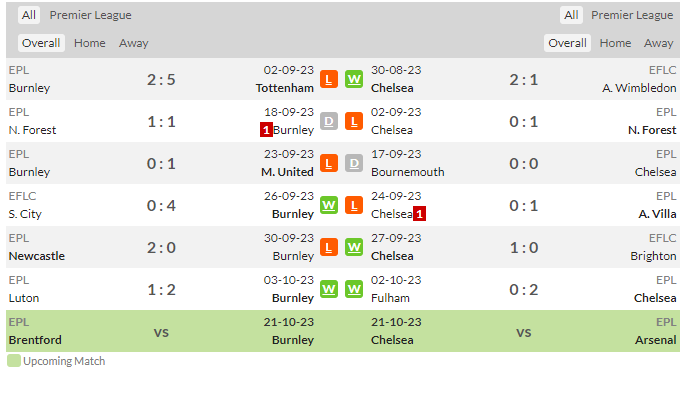Image resolution: width=685 pixels, height=393 pixels.
Task: Switch the left panel to Home tab
Action: [x=90, y=43]
